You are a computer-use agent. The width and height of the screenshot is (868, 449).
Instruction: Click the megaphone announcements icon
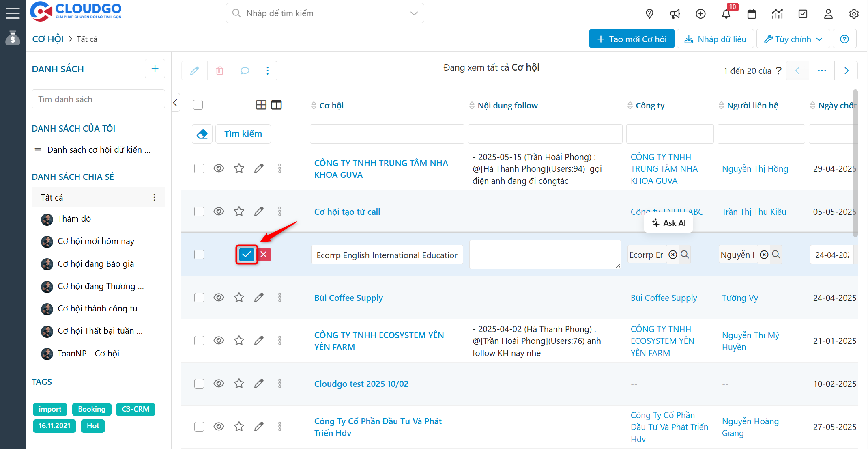coord(675,14)
